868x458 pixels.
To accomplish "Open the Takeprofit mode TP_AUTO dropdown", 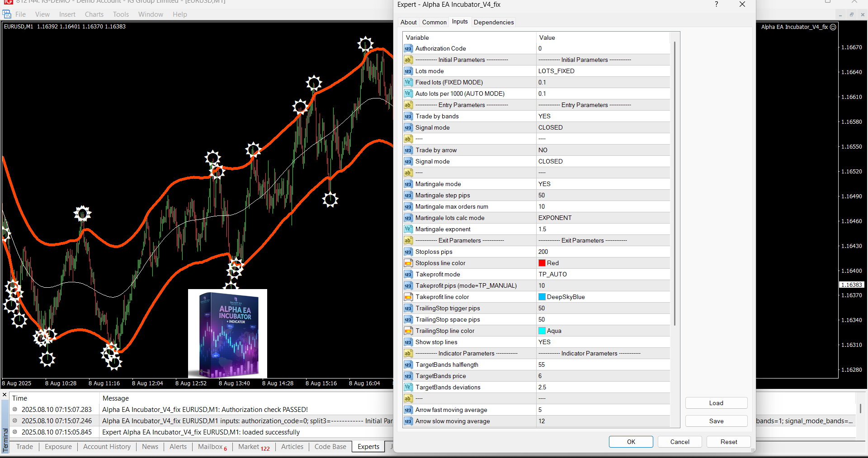I will (x=552, y=275).
